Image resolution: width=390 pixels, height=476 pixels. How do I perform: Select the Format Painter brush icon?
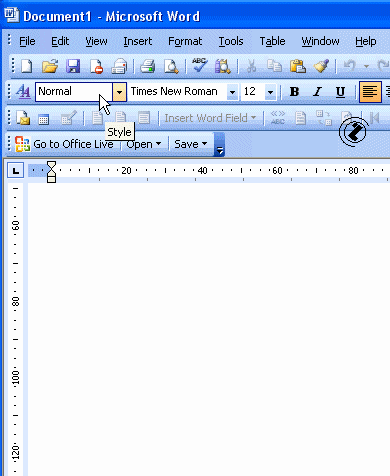tap(321, 66)
